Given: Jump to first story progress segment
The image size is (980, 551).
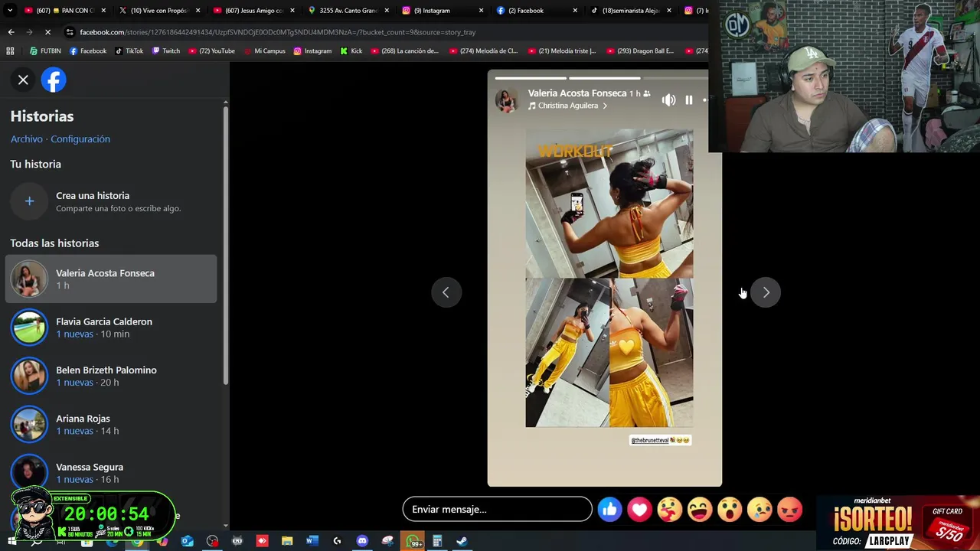Looking at the screenshot, I should click(530, 78).
